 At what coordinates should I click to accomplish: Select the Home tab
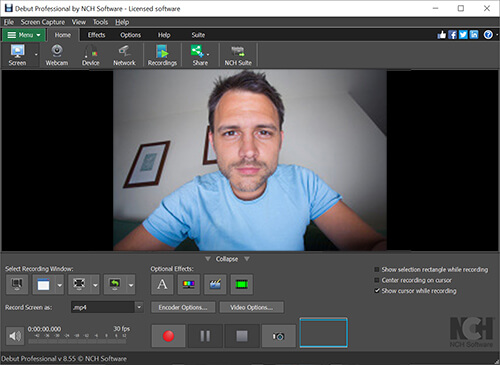tap(63, 35)
